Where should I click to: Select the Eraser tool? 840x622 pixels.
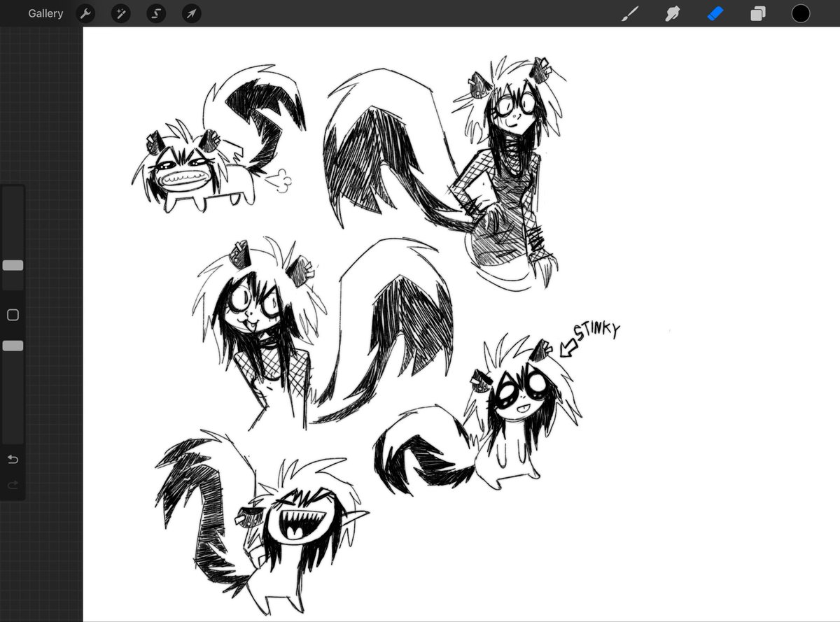pyautogui.click(x=715, y=13)
